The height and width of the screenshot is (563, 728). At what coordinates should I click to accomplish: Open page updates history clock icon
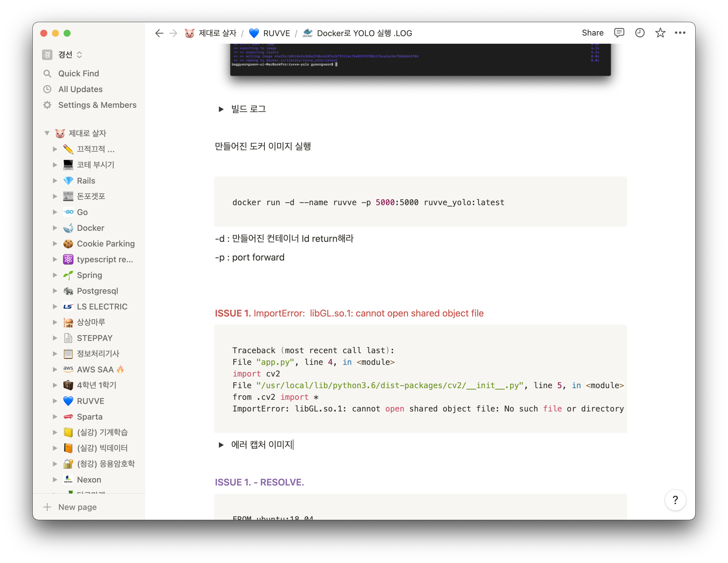tap(639, 33)
